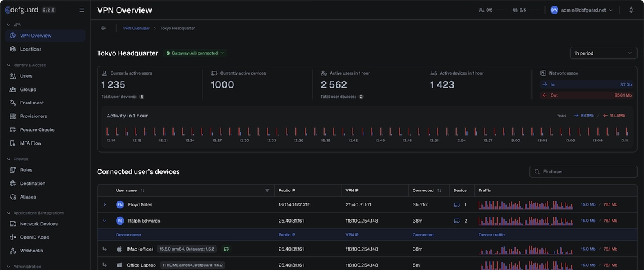Click the 11 HOME amd64, Defguard: 1.6.2 tag

point(192,265)
